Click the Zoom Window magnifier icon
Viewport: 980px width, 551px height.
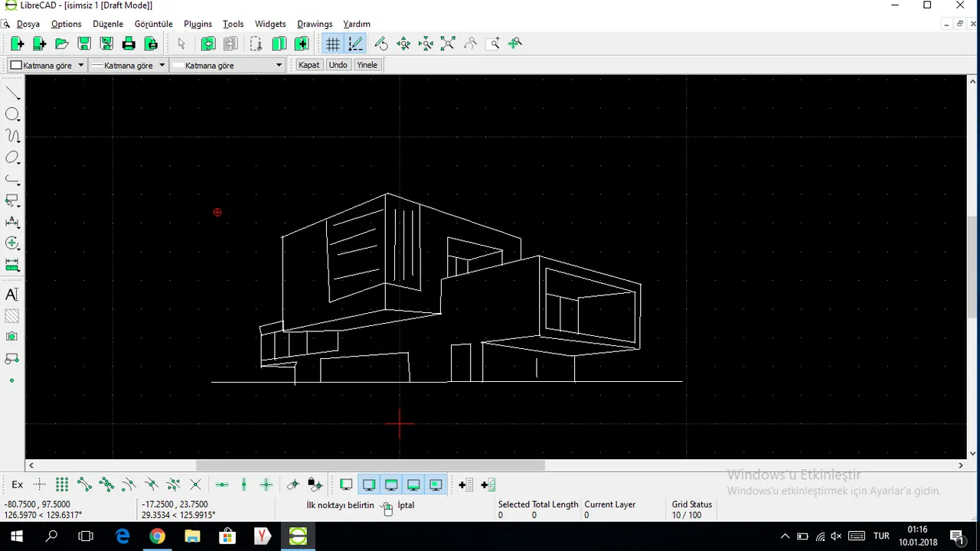pos(493,44)
